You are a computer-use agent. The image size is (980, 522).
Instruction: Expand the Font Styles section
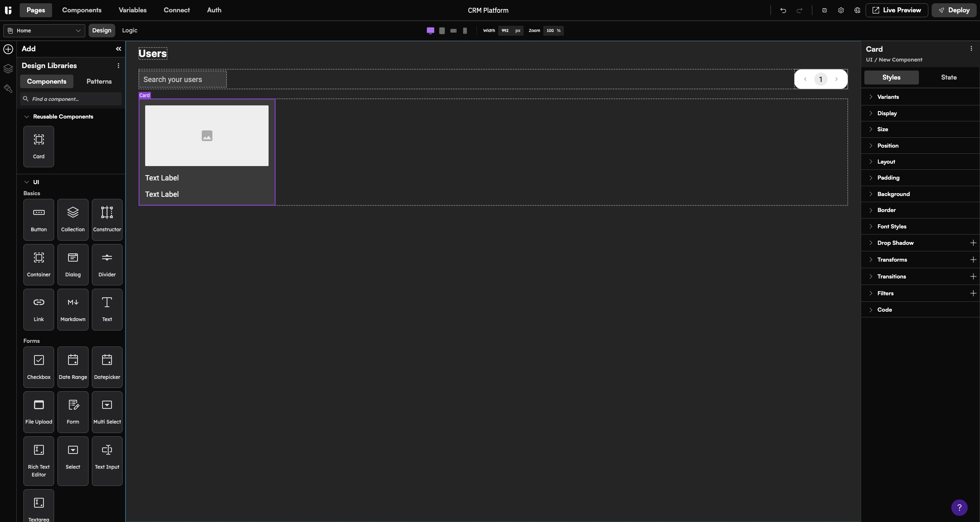920,226
